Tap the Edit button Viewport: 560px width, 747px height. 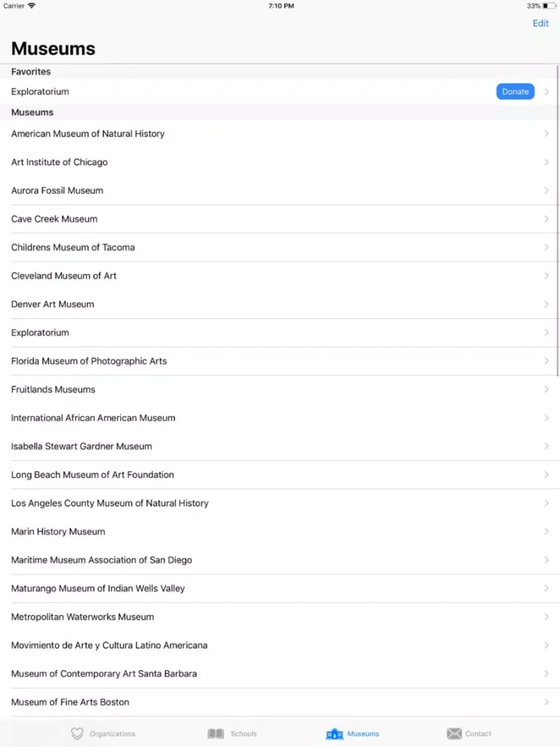(541, 23)
